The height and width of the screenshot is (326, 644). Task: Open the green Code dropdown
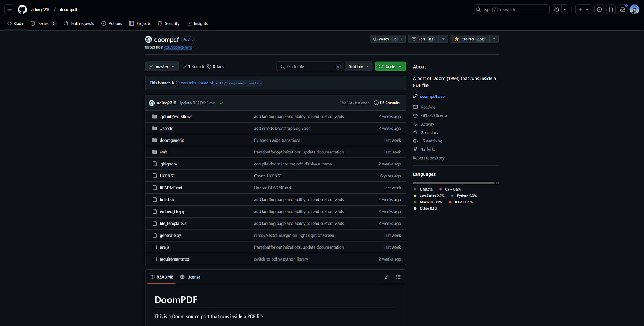[390, 66]
